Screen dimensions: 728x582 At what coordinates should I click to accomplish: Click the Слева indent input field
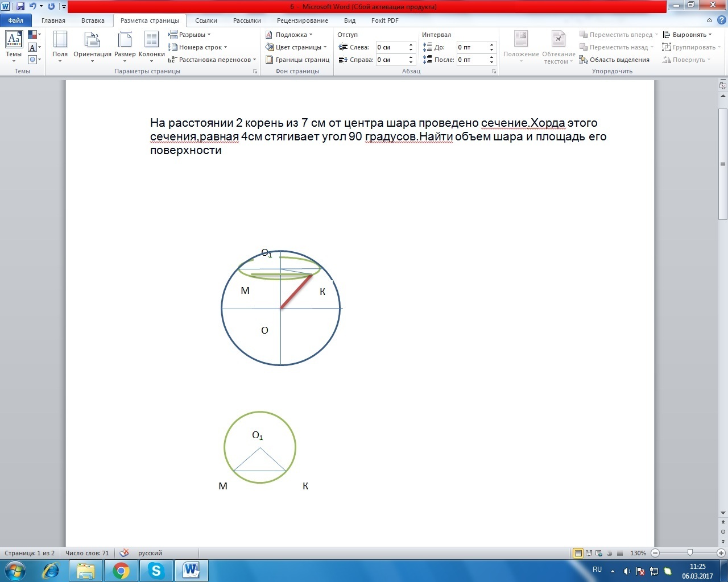[391, 47]
